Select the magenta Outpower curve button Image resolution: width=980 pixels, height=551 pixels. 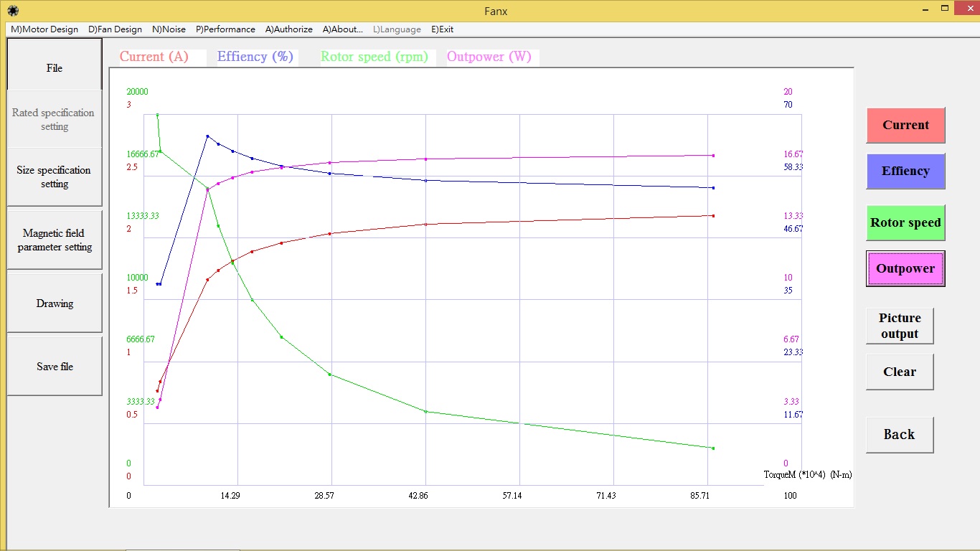pyautogui.click(x=905, y=268)
